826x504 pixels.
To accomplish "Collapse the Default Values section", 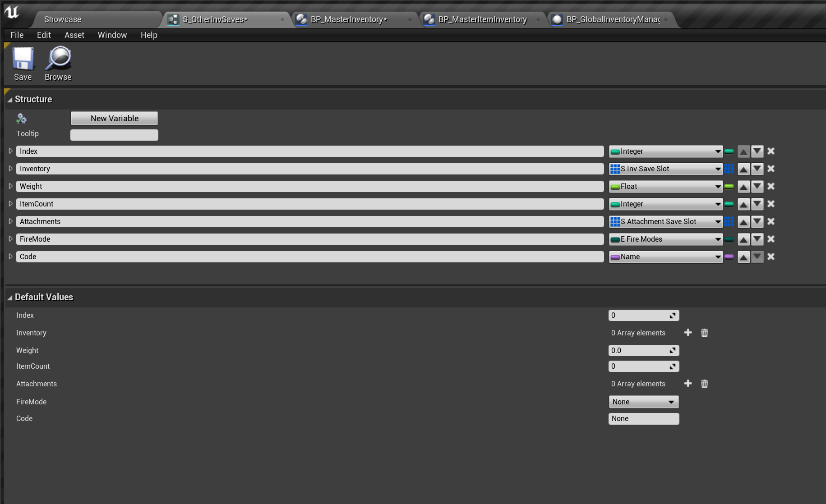I will click(9, 298).
